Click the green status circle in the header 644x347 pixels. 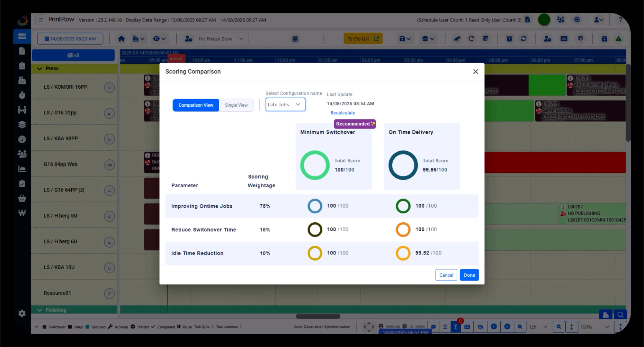coord(544,20)
